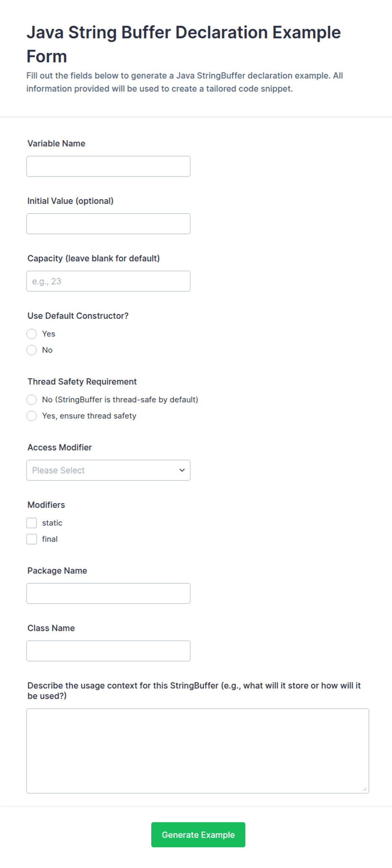
Task: Grab the textarea resize handle corner
Action: pos(365,789)
